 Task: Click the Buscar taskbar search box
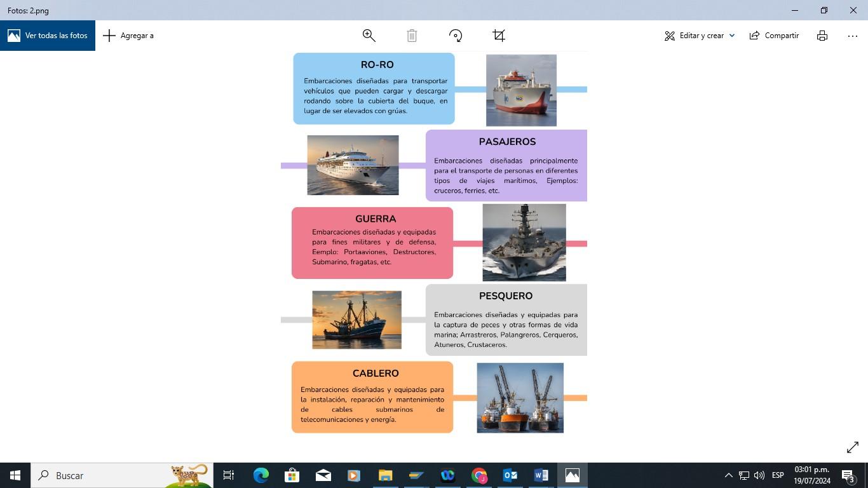(122, 475)
